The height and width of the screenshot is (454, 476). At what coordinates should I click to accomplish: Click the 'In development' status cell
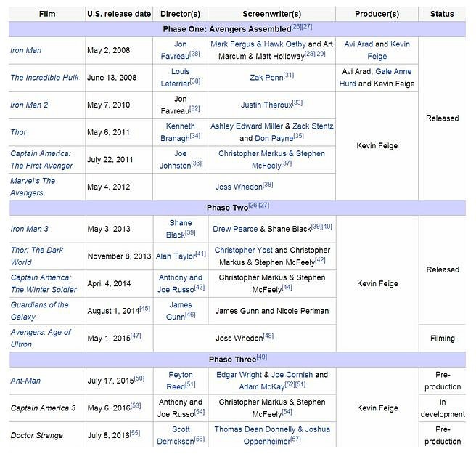coord(443,408)
